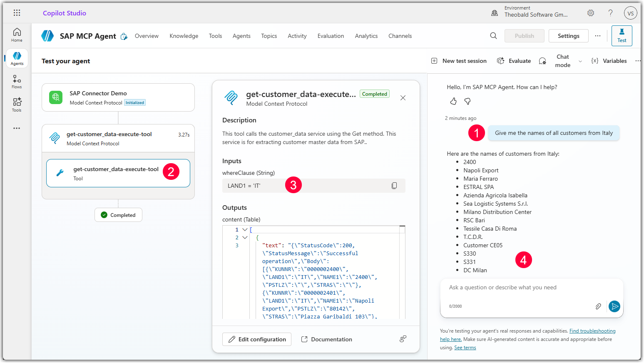Open Flows in the left sidebar

pos(17,82)
